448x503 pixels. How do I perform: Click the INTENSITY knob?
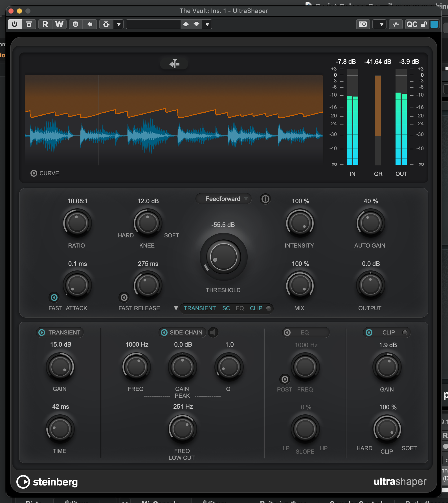(x=300, y=223)
